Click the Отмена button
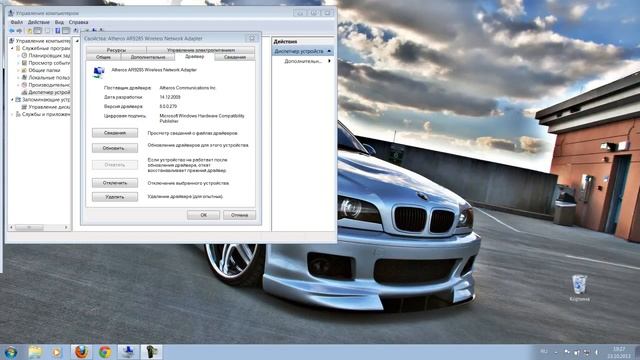 [239, 215]
